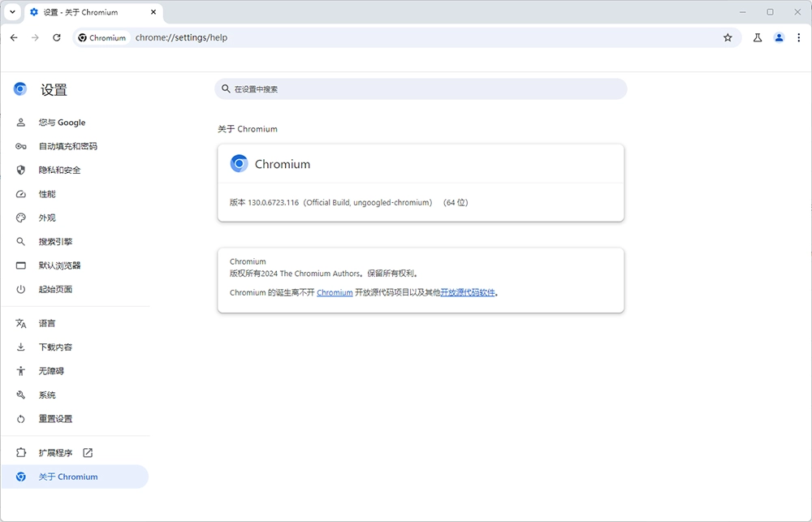Click the speedometer icon for 性能
Screen dimensions: 812x522
pos(21,194)
